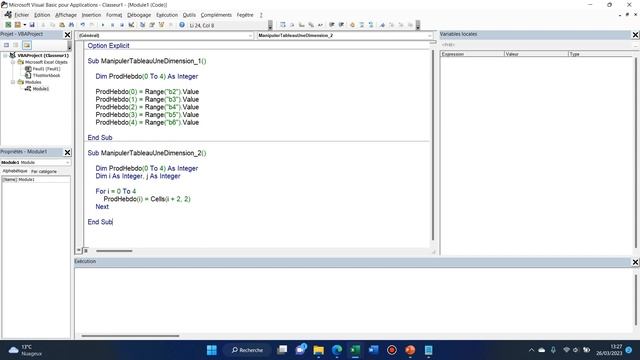Open the Project Explorer toolbar icon
The height and width of the screenshot is (360, 640).
coord(142,25)
